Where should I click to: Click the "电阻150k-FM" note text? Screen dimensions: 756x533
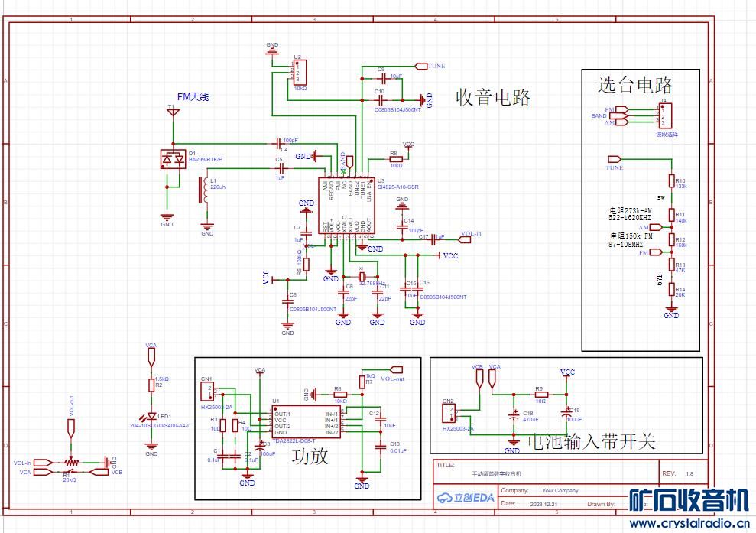pyautogui.click(x=631, y=236)
